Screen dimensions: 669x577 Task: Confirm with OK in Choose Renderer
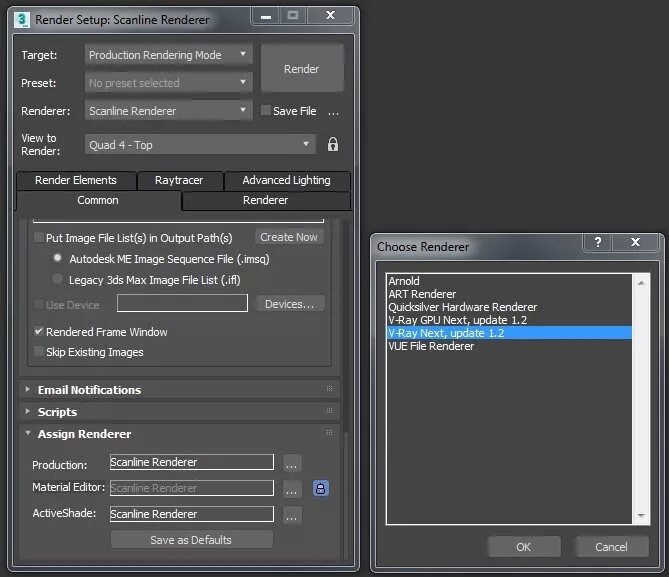tap(524, 547)
